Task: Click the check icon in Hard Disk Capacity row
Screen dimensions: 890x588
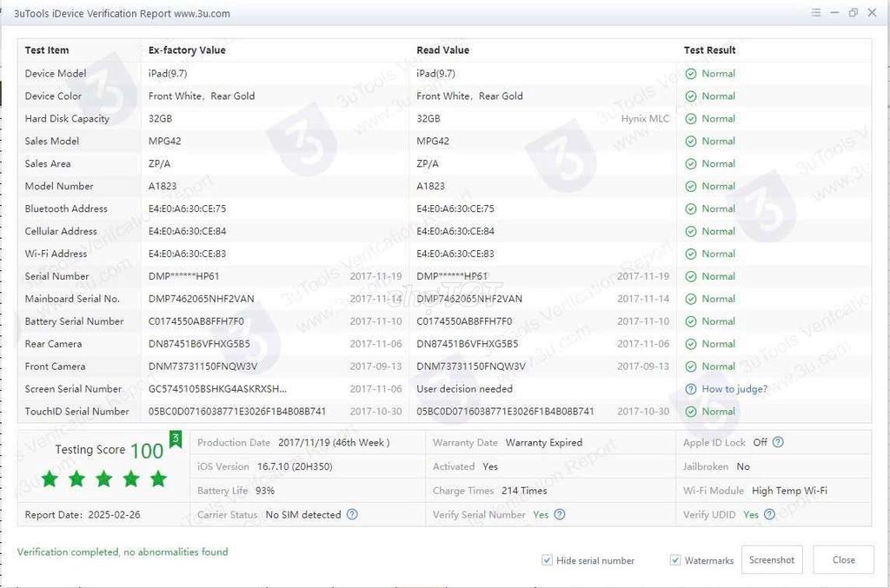Action: [x=691, y=119]
